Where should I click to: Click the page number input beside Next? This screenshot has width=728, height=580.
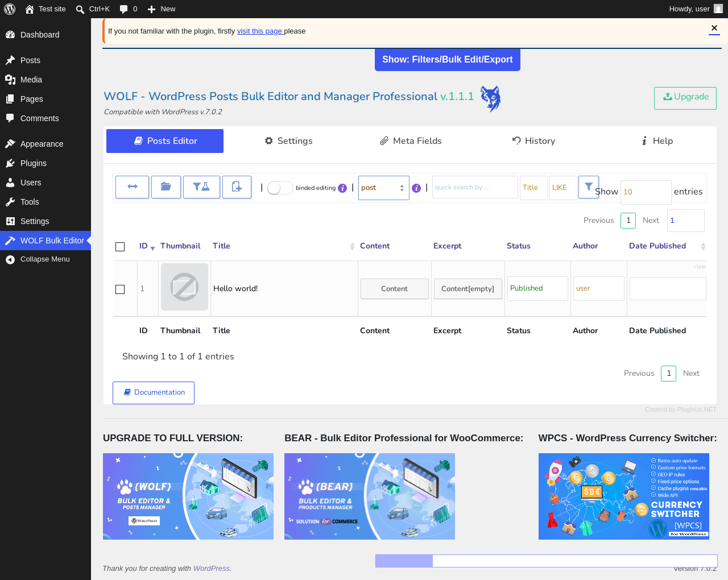pos(686,221)
